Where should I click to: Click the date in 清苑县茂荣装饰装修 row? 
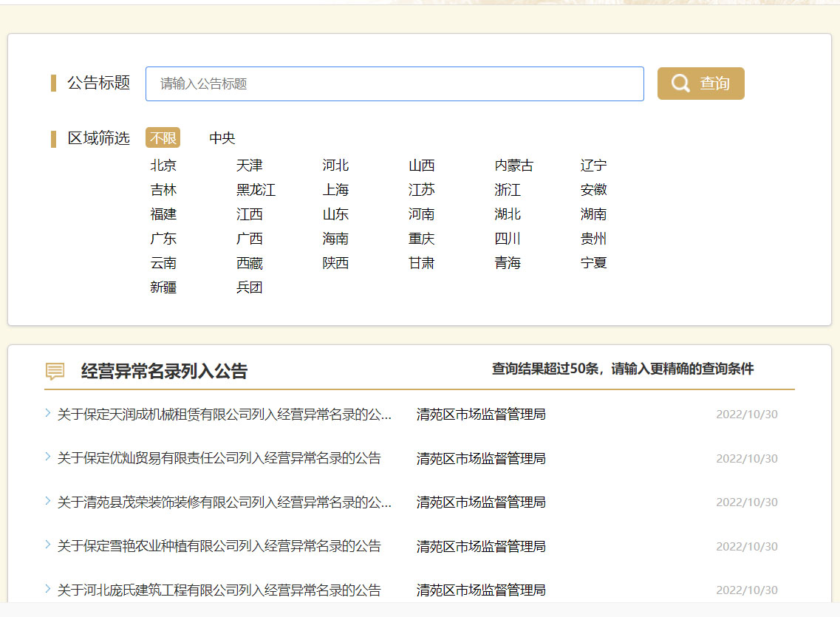click(747, 502)
